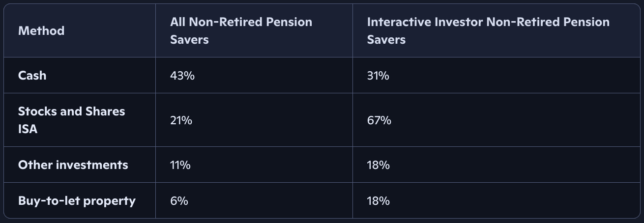Click the Method column header
This screenshot has width=644, height=223.
[41, 30]
